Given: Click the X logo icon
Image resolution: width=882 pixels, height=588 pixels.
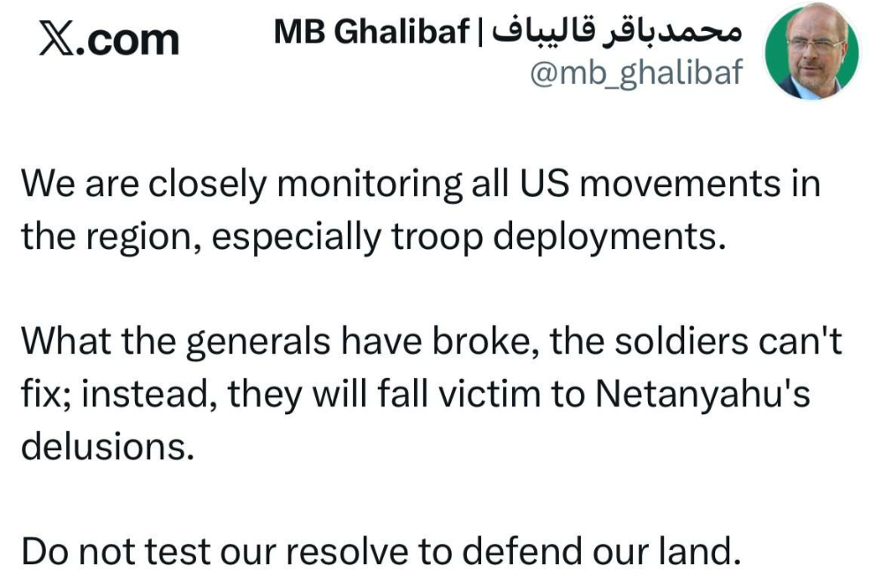Looking at the screenshot, I should (x=56, y=40).
